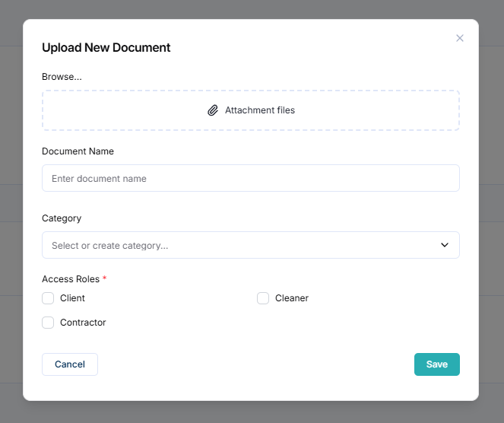
Task: Click the Attachment files text
Action: coord(260,110)
